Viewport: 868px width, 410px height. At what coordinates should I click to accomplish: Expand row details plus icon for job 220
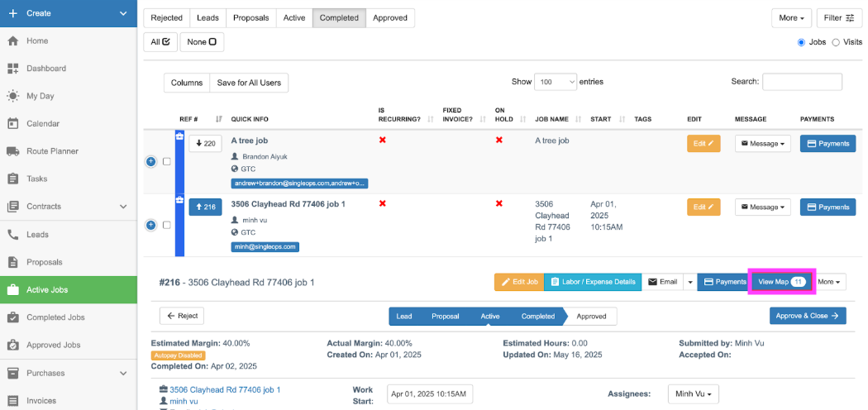coord(151,161)
